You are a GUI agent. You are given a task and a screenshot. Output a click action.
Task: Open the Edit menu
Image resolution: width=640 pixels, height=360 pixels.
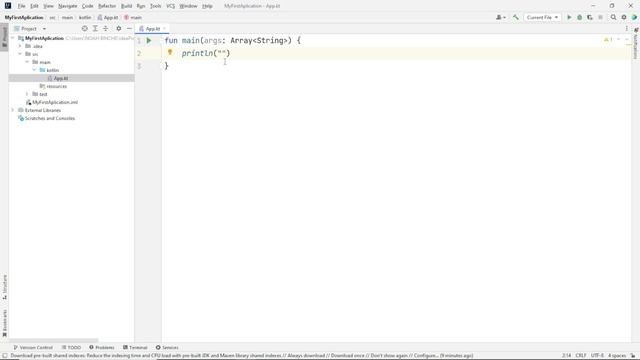pyautogui.click(x=34, y=6)
